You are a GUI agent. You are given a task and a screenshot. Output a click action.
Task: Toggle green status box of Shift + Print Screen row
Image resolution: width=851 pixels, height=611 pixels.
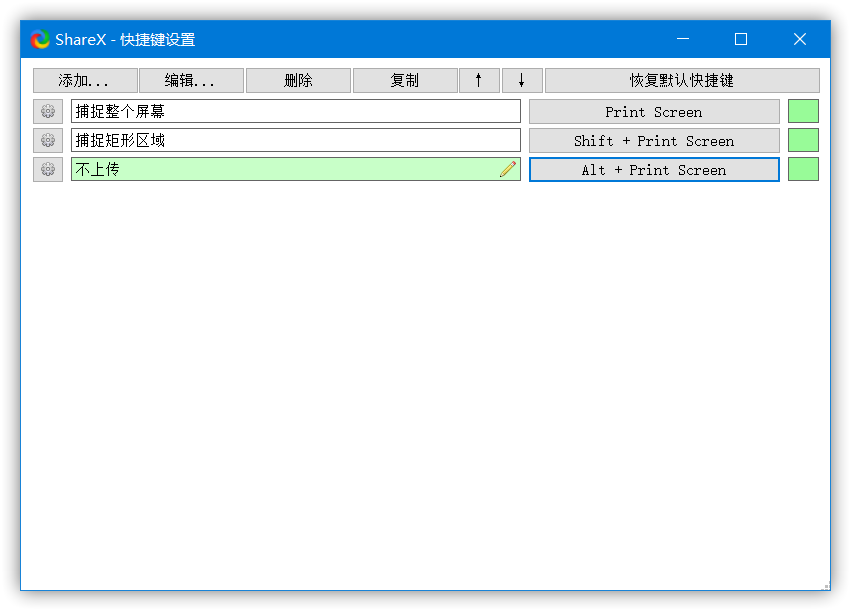pyautogui.click(x=803, y=141)
